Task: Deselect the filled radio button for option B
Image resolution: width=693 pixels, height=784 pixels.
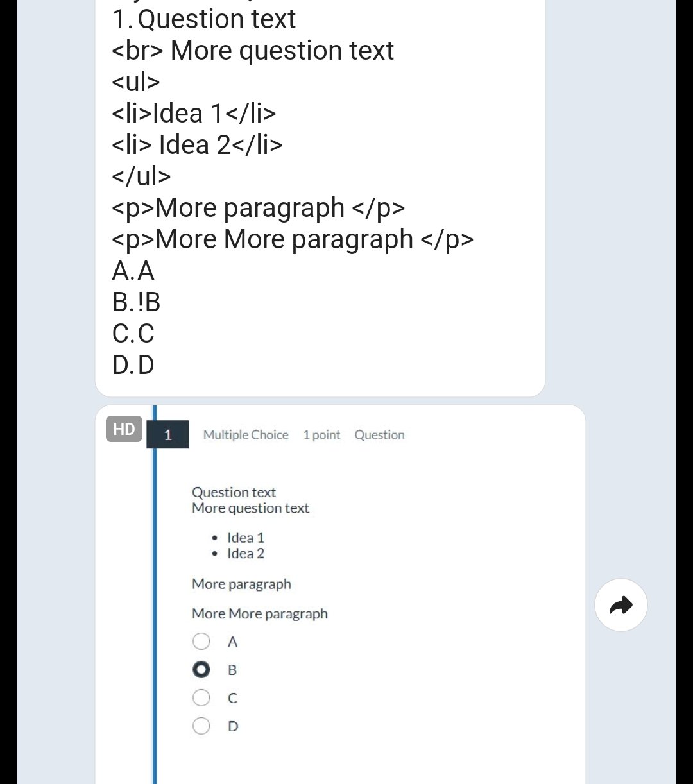Action: point(201,669)
